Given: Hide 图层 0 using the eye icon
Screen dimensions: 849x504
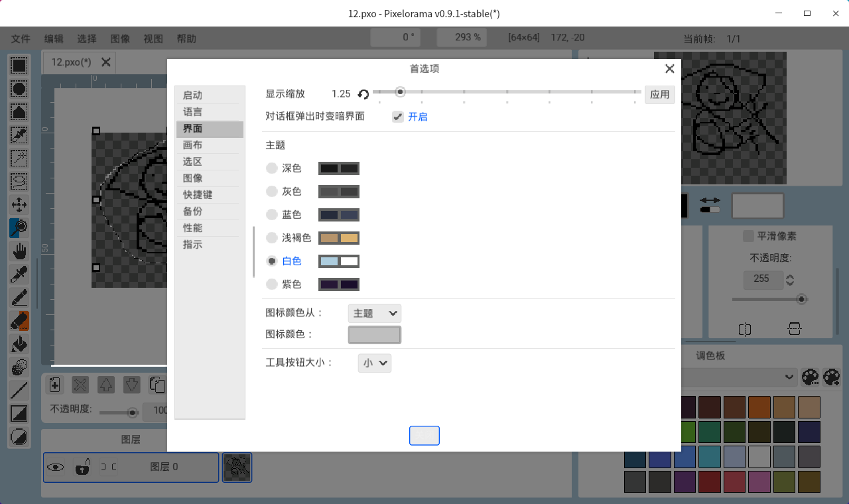Looking at the screenshot, I should [55, 467].
